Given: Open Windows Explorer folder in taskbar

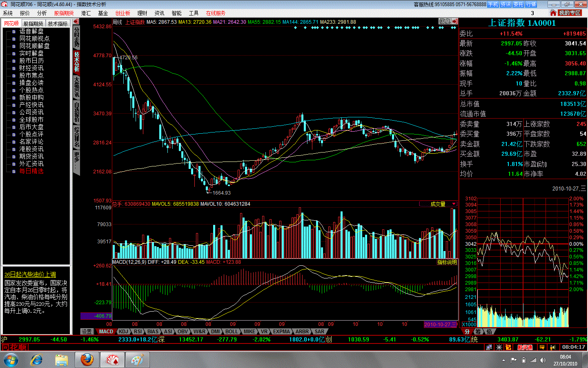Looking at the screenshot, I should click(62, 360).
